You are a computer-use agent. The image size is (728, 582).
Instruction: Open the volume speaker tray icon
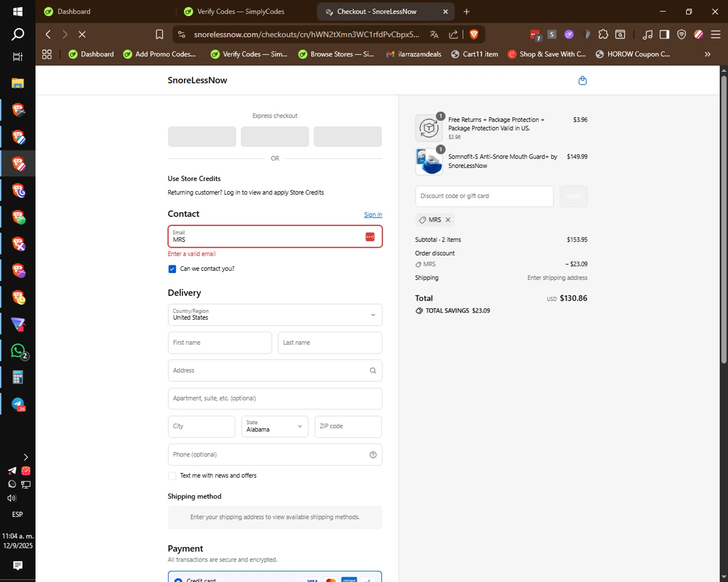click(12, 498)
